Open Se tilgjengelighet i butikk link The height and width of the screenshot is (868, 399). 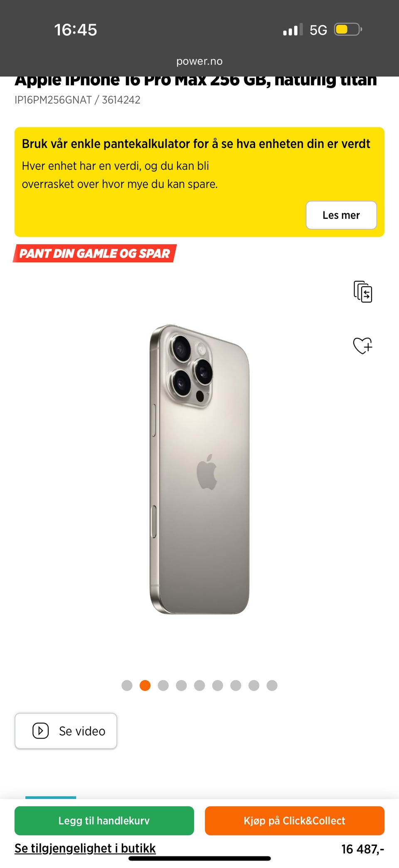85,848
